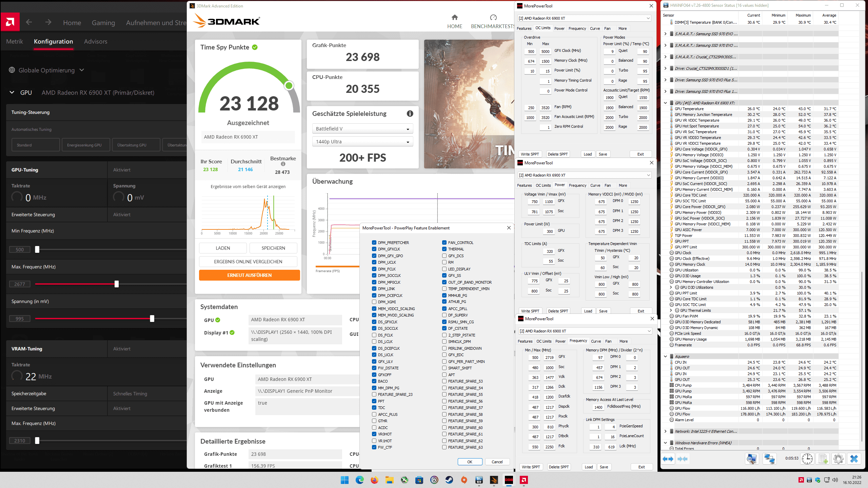Viewport: 868px width, 488px height.
Task: Start HWiNFO logging with sheet-plus icon
Action: point(823,459)
